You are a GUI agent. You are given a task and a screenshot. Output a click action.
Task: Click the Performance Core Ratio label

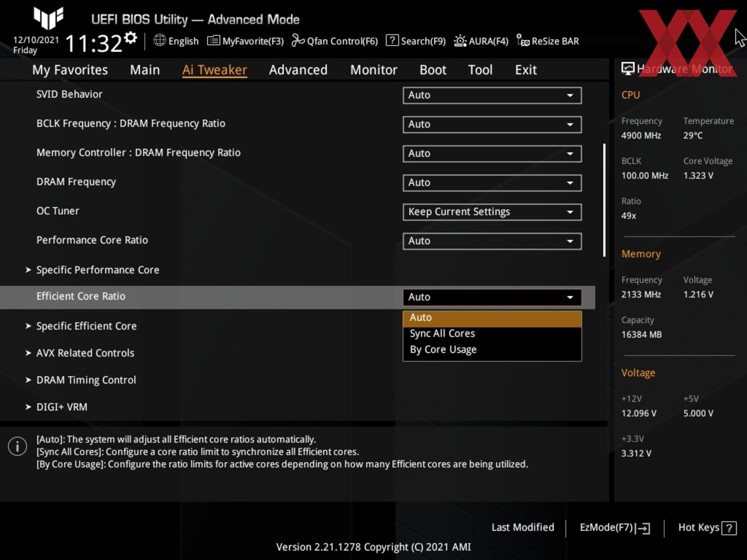click(92, 240)
